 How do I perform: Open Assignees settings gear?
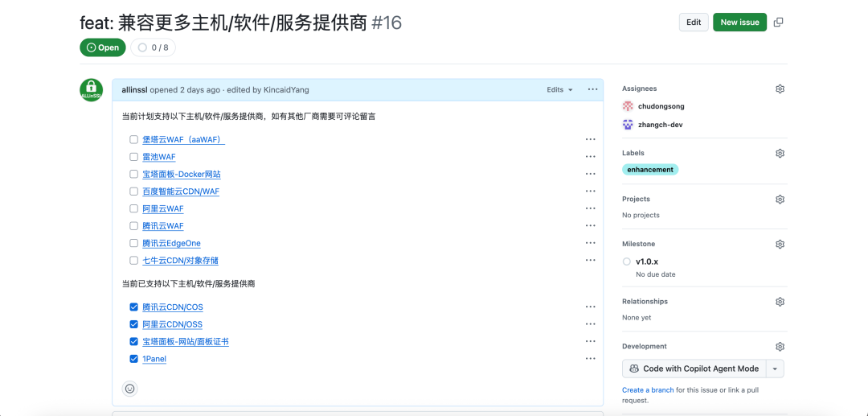[780, 89]
